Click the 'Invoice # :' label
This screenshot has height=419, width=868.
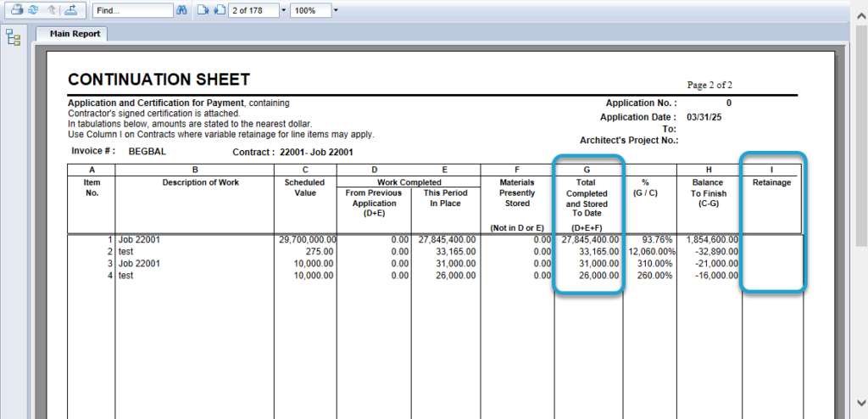point(93,151)
